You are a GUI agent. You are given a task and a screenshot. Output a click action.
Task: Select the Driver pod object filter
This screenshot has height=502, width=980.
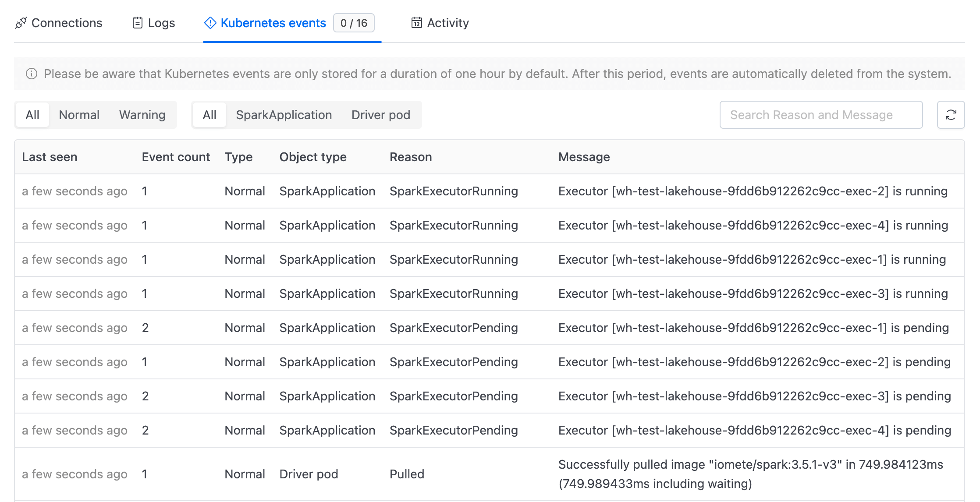[382, 115]
